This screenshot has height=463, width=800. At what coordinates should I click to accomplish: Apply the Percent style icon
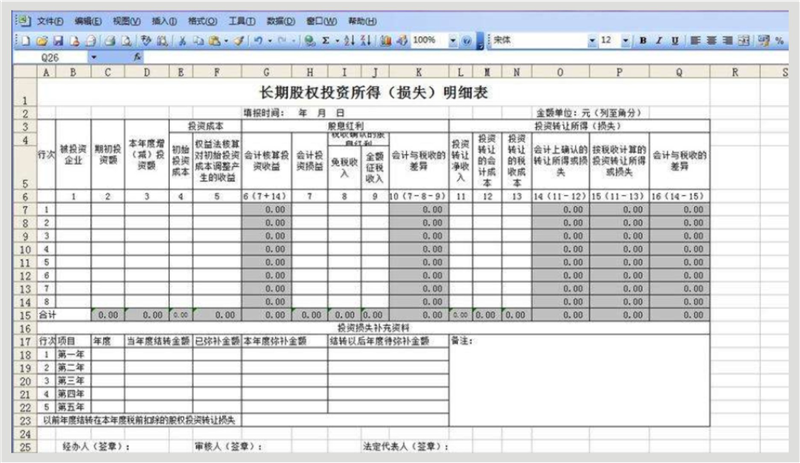(x=779, y=40)
